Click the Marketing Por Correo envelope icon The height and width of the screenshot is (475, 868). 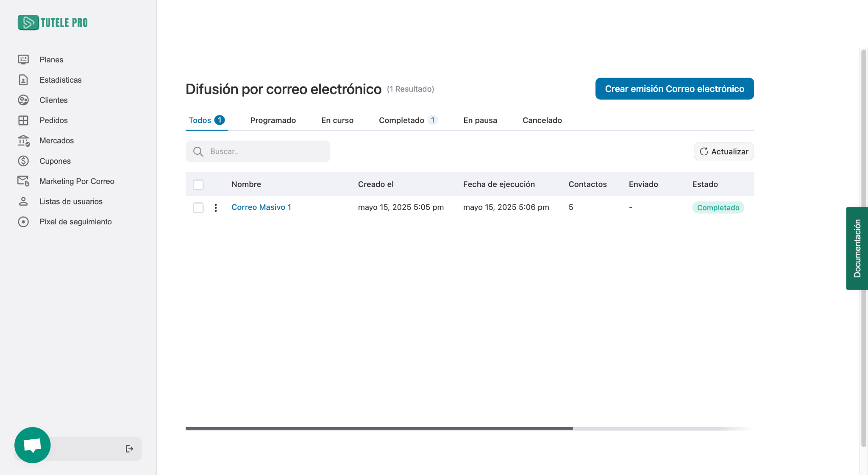23,181
